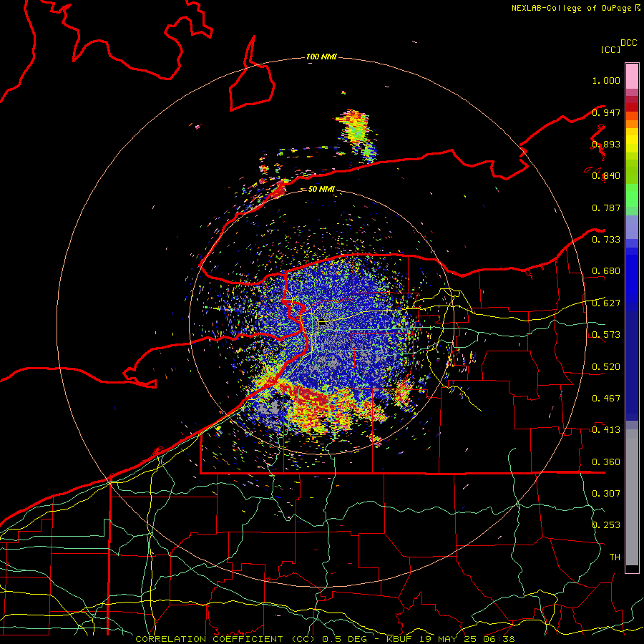Click the 50 NMI range ring label
The width and height of the screenshot is (644, 644).
pyautogui.click(x=321, y=190)
